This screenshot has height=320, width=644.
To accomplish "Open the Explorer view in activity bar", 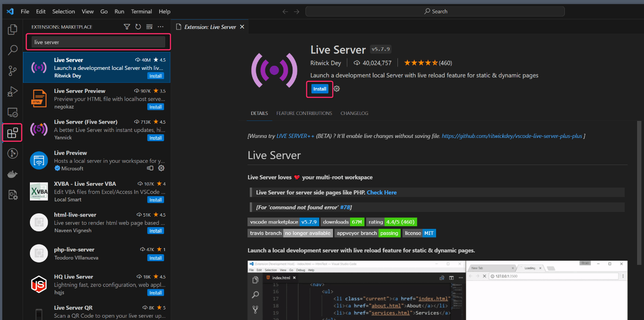I will pos(12,30).
